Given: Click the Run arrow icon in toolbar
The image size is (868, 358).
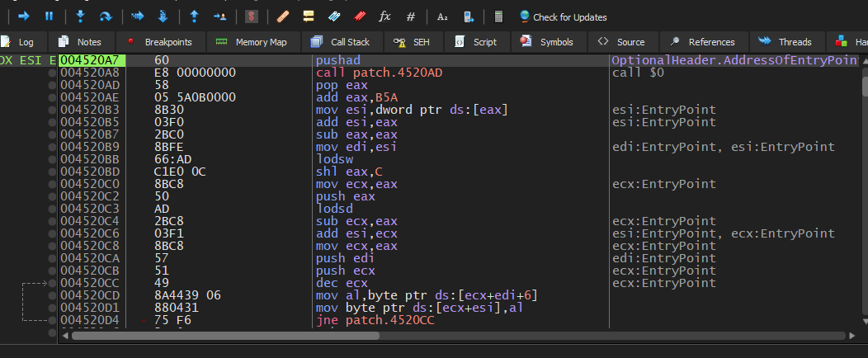Looking at the screenshot, I should point(23,16).
